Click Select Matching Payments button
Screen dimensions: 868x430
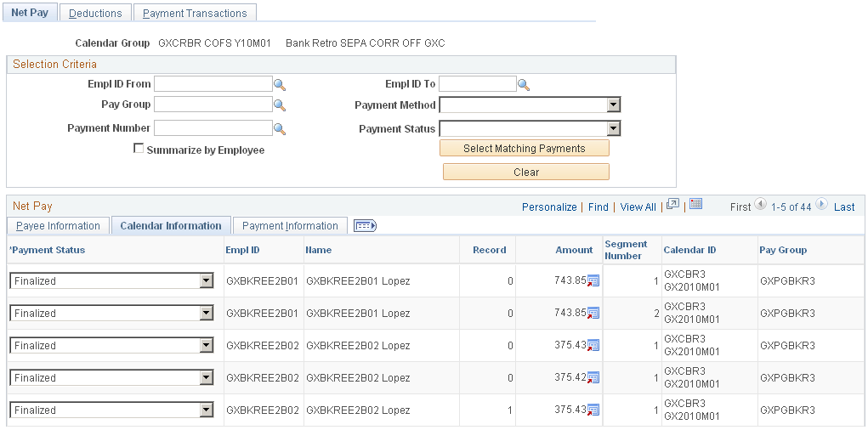coord(525,149)
